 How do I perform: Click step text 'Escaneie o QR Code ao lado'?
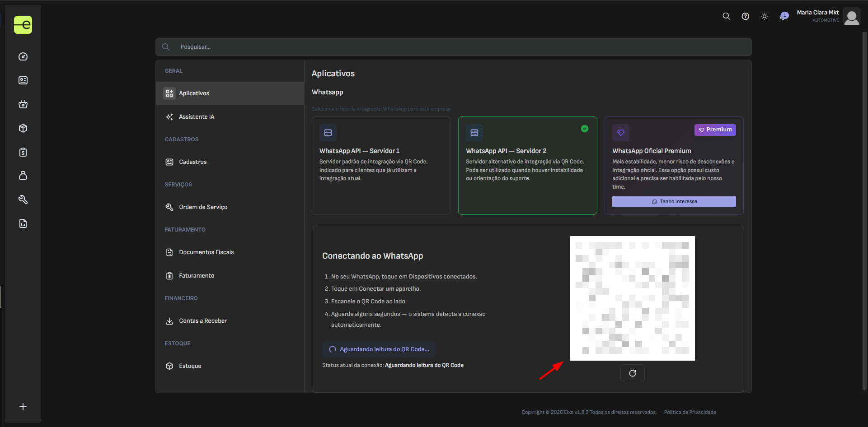[369, 302]
